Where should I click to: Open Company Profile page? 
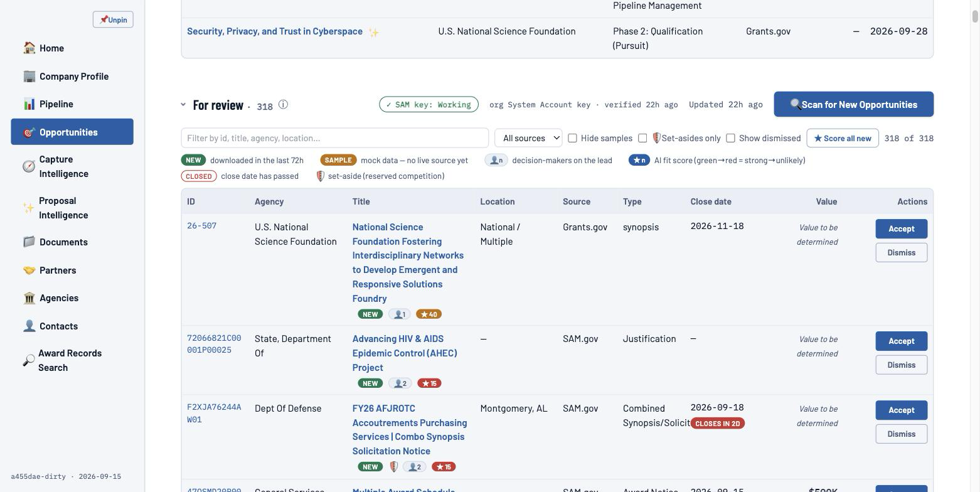[72, 76]
